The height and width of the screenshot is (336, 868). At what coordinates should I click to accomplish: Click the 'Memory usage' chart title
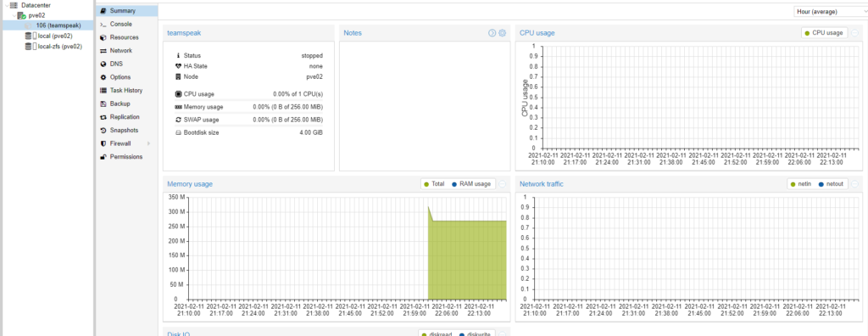tap(190, 184)
